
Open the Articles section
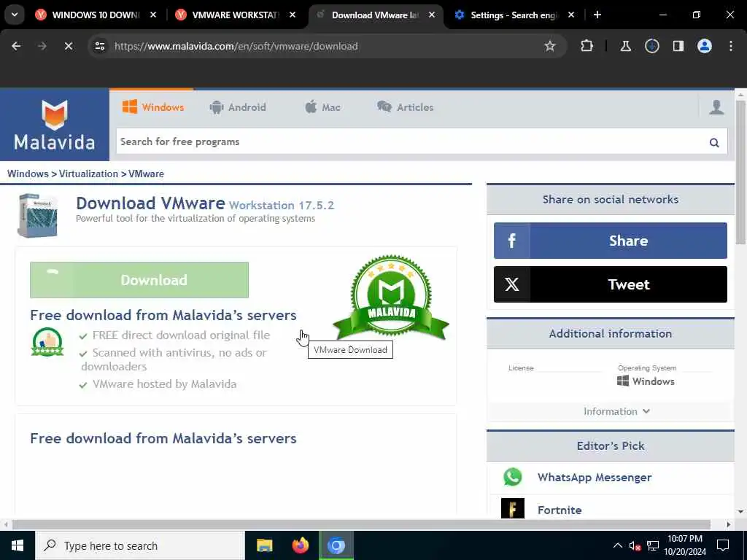(406, 107)
